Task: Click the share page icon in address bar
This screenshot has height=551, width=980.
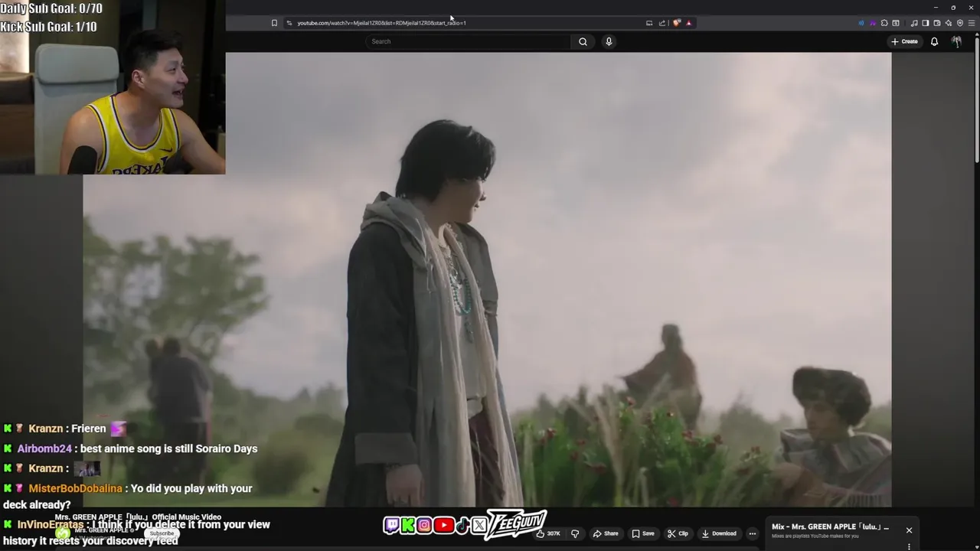Action: click(662, 23)
